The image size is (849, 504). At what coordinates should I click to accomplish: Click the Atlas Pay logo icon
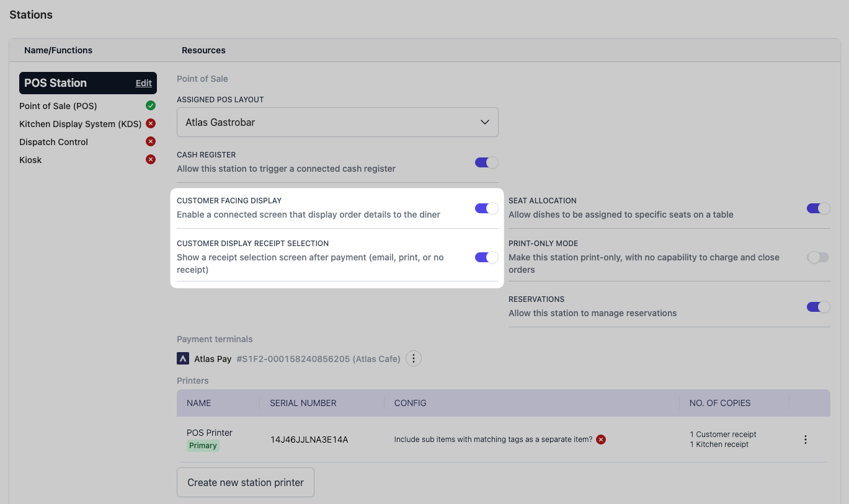pyautogui.click(x=183, y=358)
